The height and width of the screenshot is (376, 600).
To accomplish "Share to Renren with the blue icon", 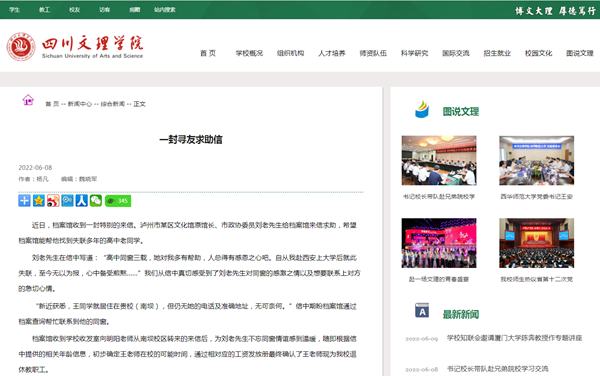I will tap(82, 200).
